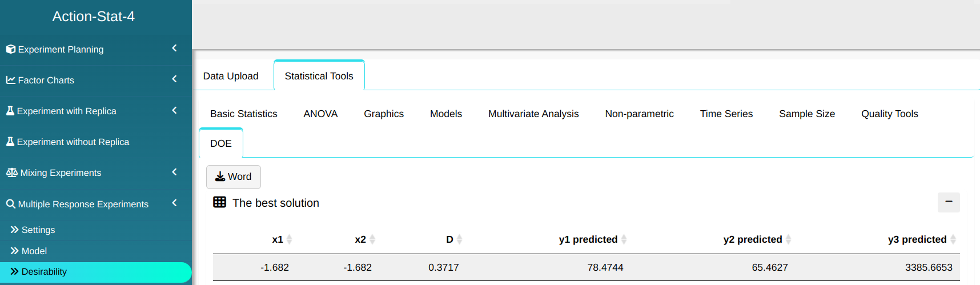Sort table by x1 column arrows
This screenshot has height=285, width=980.
coord(290,239)
